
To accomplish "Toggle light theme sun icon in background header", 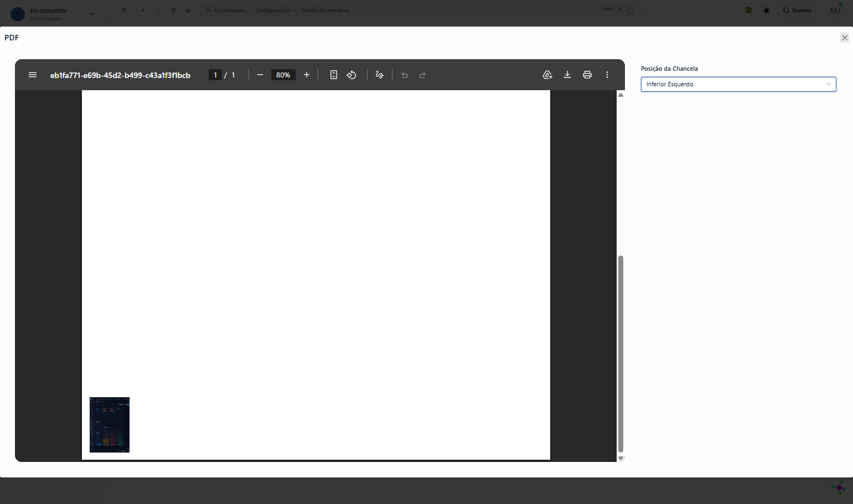I will 767,10.
